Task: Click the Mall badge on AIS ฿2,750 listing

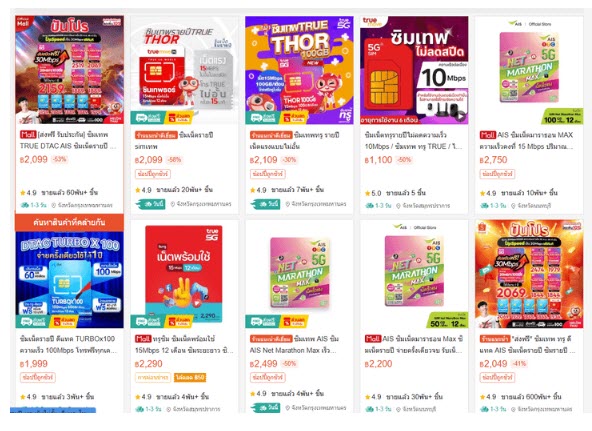Action: pyautogui.click(x=487, y=135)
